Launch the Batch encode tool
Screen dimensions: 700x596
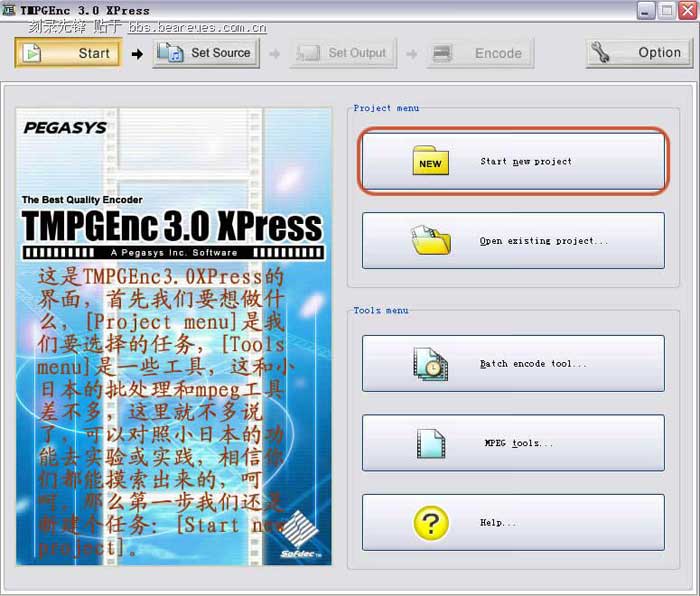[513, 363]
